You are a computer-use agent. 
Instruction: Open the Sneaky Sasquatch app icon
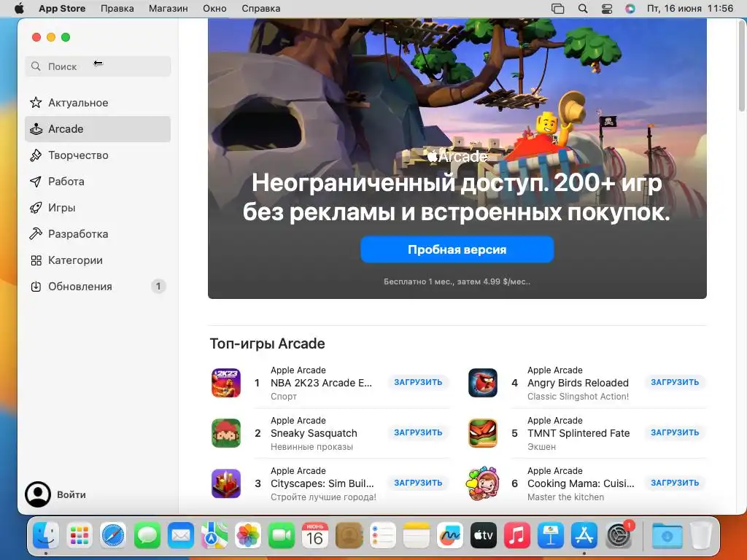226,433
